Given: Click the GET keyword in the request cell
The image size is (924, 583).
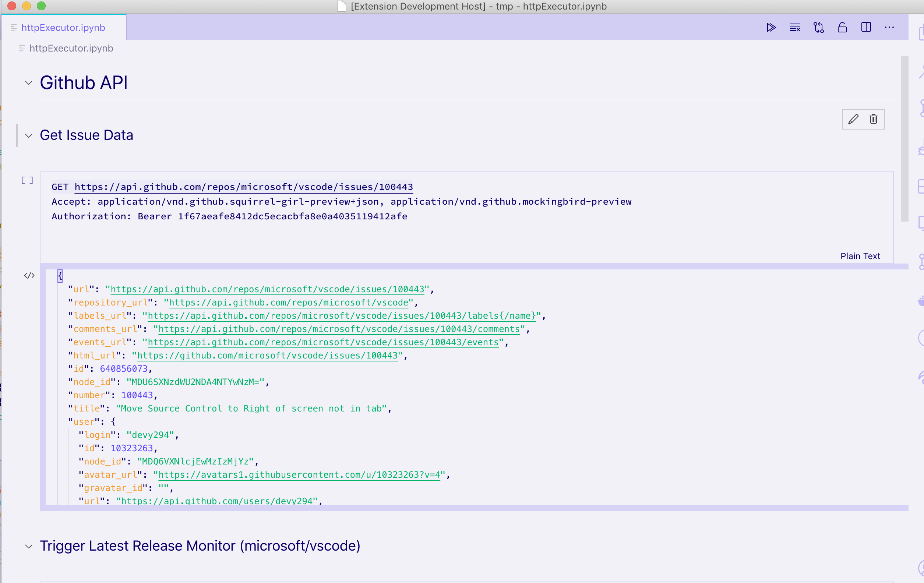Looking at the screenshot, I should 60,187.
